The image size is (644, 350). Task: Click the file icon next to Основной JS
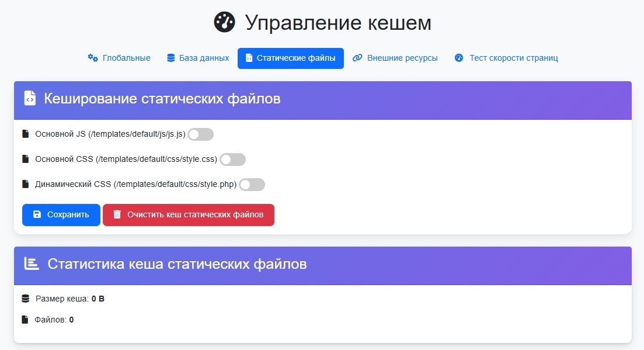[x=24, y=133]
